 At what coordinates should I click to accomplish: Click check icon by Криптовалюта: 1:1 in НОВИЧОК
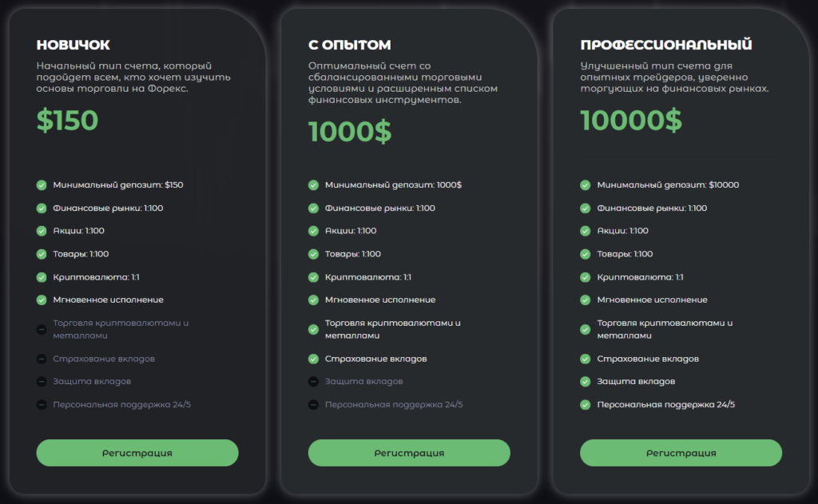click(x=42, y=277)
